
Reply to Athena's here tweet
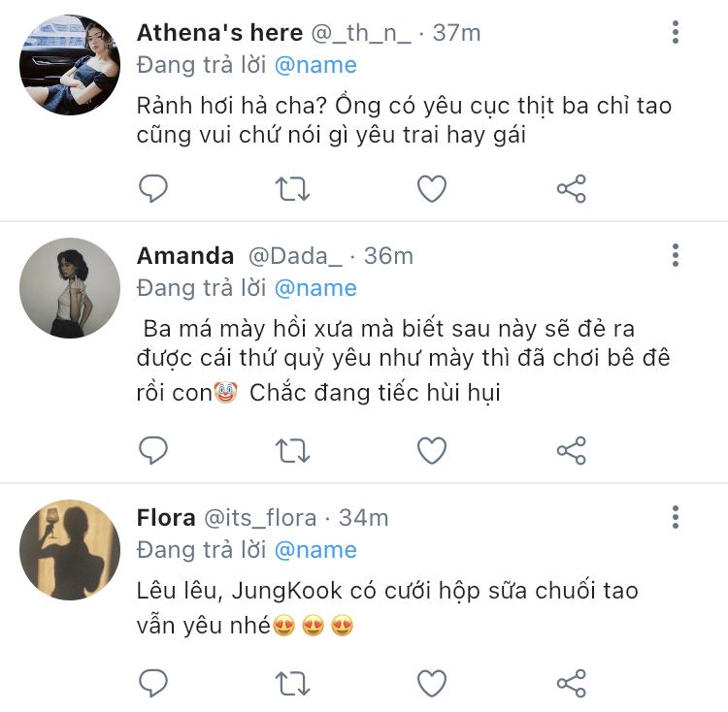point(153,188)
